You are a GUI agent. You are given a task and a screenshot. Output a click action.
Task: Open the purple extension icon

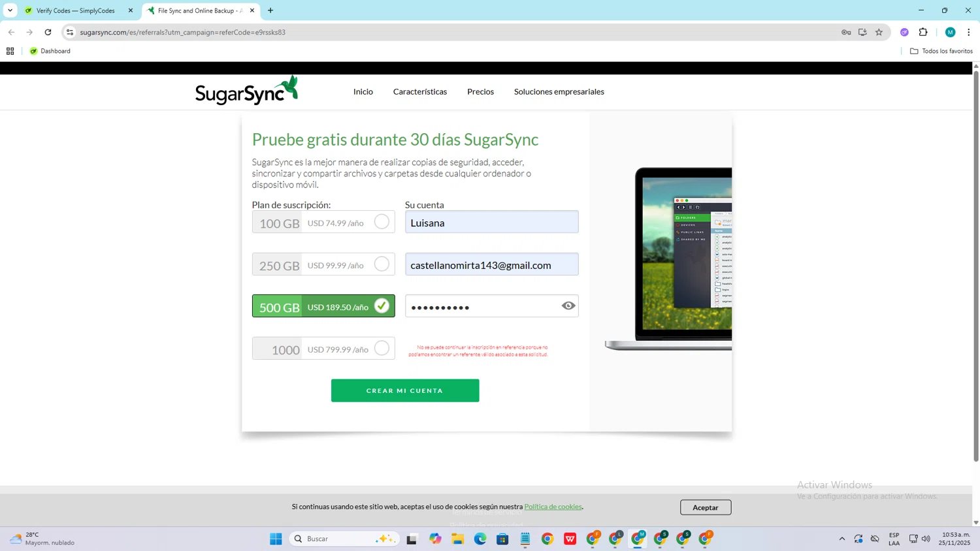tap(904, 32)
